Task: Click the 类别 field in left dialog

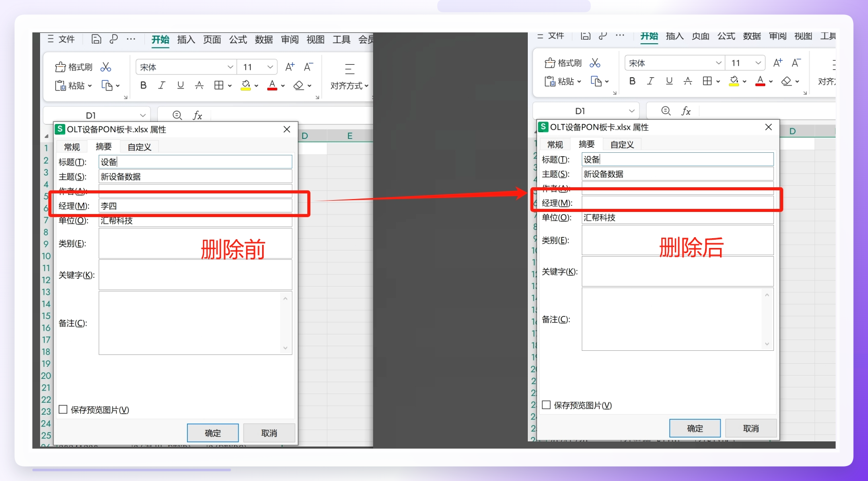Action: [195, 243]
